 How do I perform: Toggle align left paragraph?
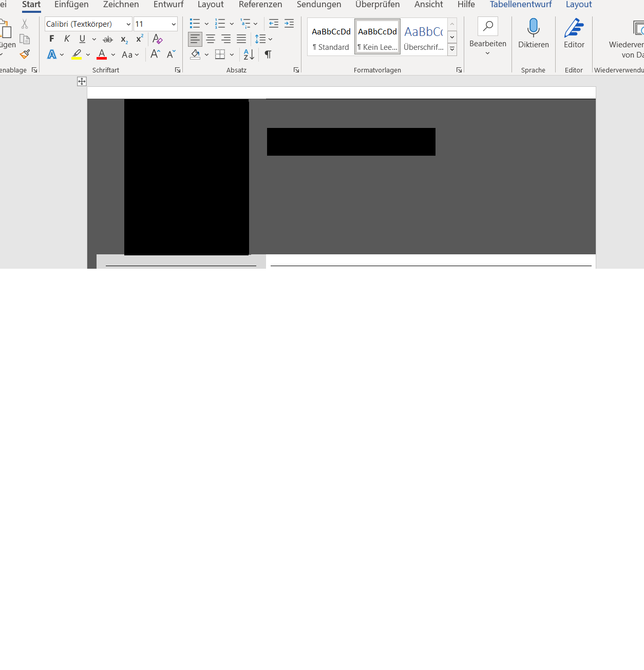195,39
